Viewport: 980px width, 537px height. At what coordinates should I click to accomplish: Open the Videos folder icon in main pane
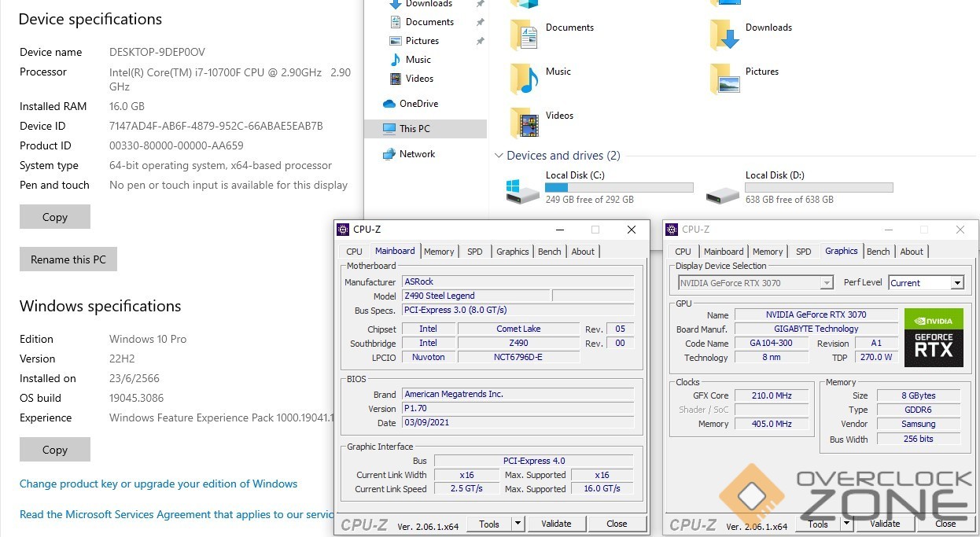point(524,123)
